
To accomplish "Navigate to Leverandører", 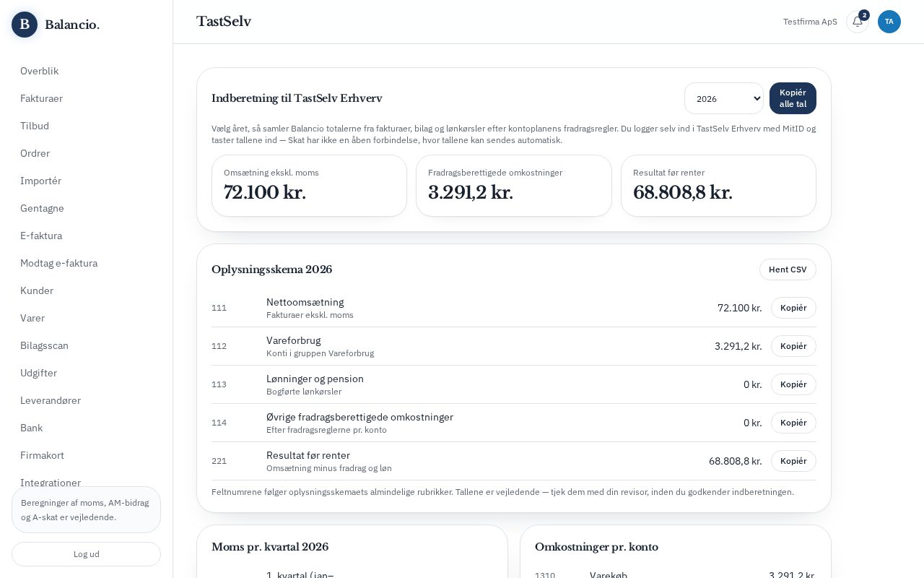I will pyautogui.click(x=87, y=400).
